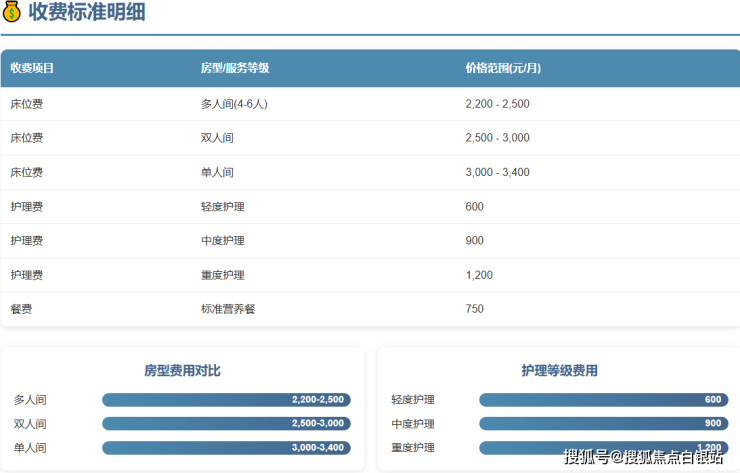The image size is (740, 473).
Task: Click the 双人间 2,500-3,000 comparison bar
Action: click(x=226, y=424)
